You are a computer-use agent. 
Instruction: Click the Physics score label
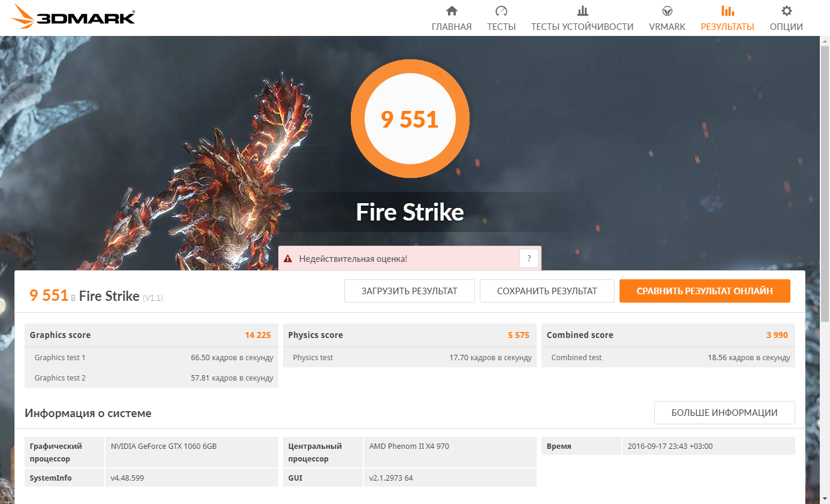315,335
